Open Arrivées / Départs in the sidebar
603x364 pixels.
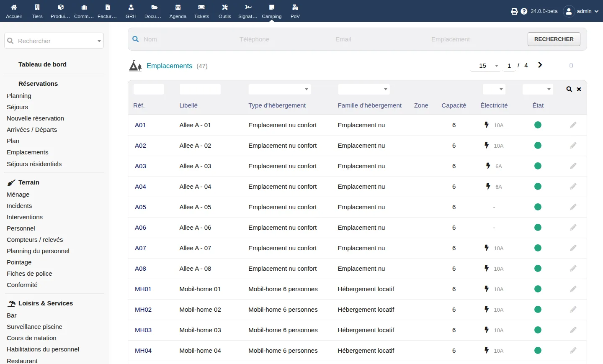coord(32,130)
